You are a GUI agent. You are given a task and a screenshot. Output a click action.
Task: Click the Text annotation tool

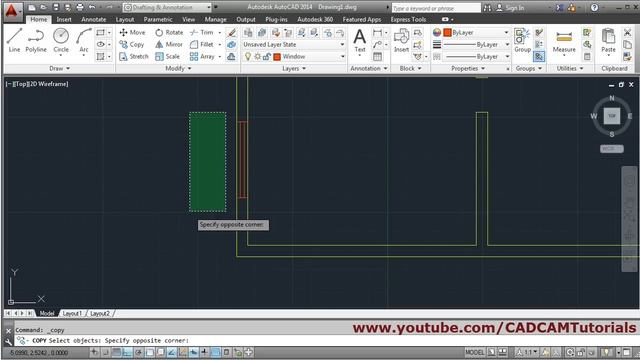pyautogui.click(x=360, y=41)
